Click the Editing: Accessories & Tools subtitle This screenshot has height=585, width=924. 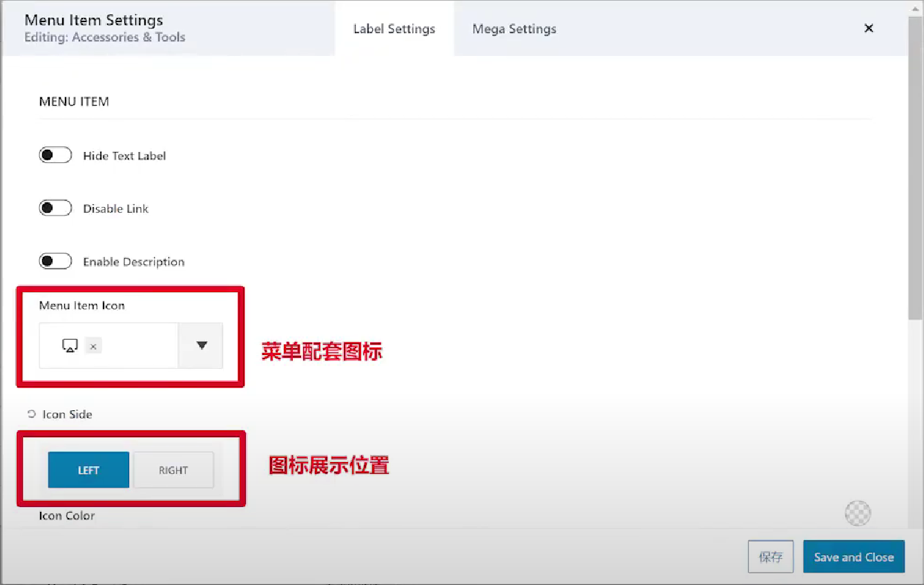click(105, 37)
